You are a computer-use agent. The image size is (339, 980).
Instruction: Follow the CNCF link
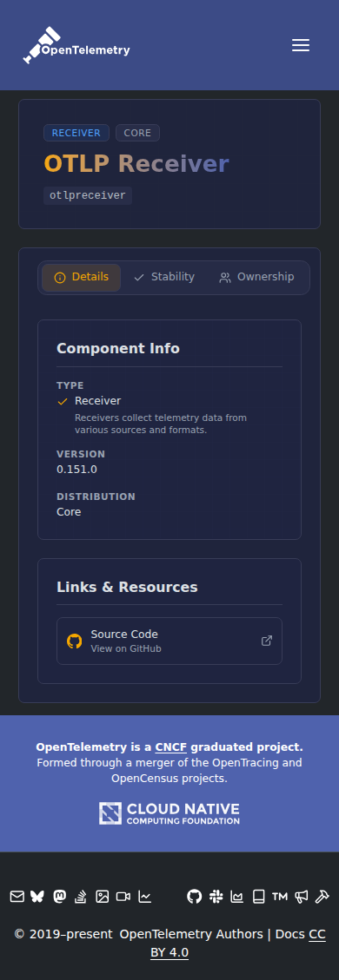pos(171,747)
